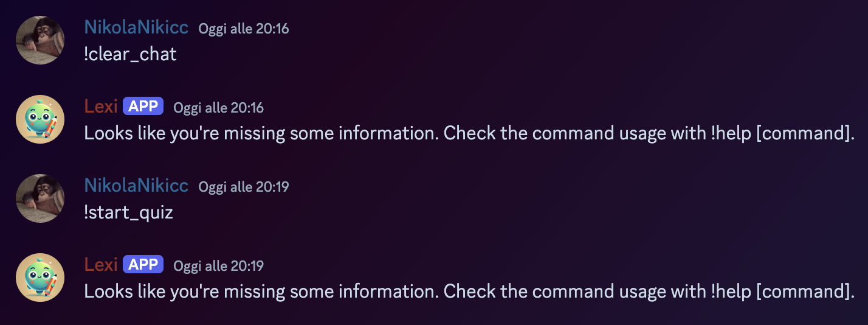Viewport: 868px width, 325px height.
Task: Click the Lexi username on the 20:16 reply
Action: click(x=101, y=107)
